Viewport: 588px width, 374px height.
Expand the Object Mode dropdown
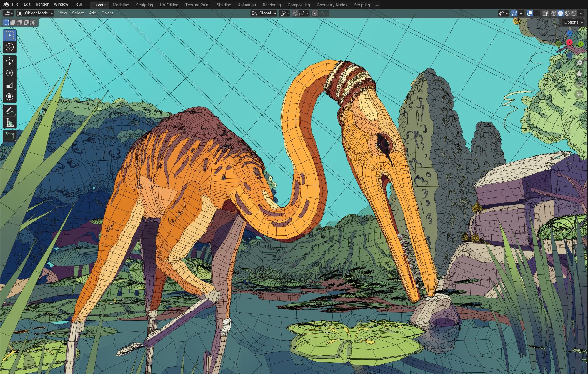click(x=35, y=13)
